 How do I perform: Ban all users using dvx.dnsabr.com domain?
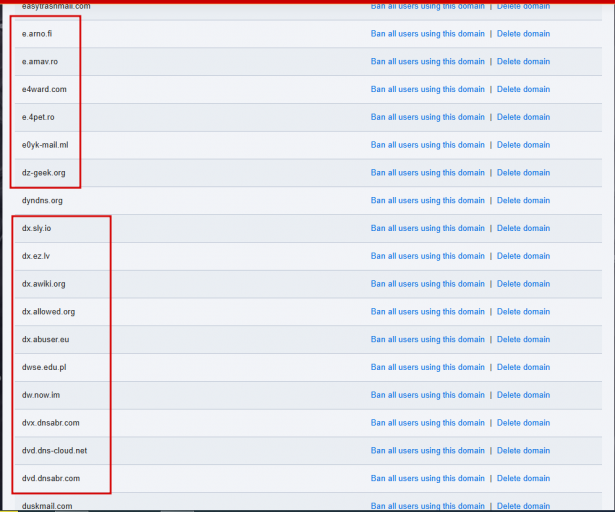[428, 424]
